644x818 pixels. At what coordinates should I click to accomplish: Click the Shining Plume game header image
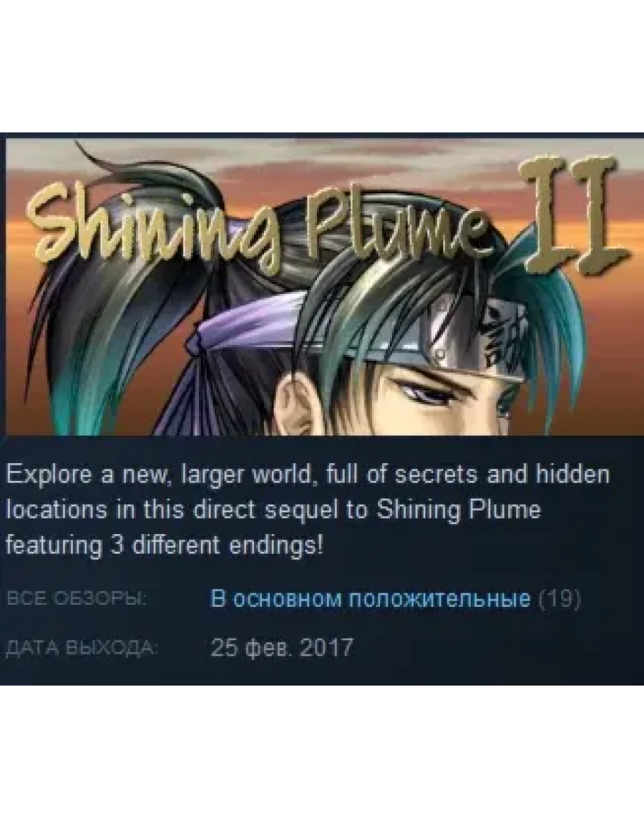325,286
